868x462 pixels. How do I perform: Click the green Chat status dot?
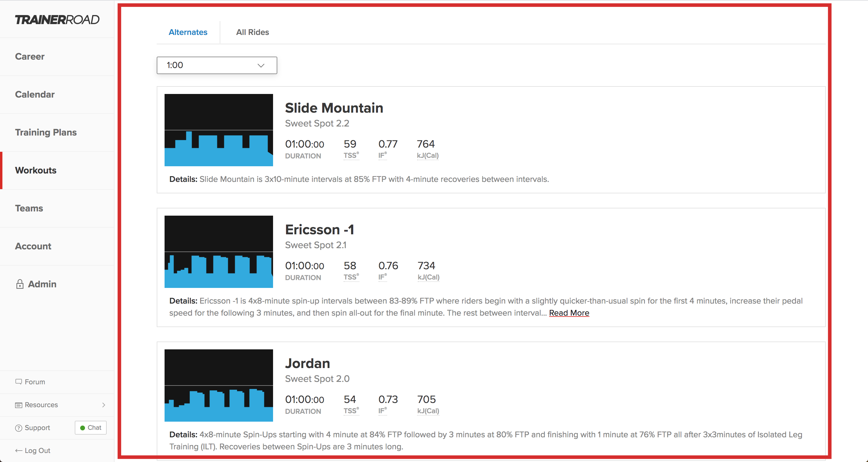(x=83, y=428)
